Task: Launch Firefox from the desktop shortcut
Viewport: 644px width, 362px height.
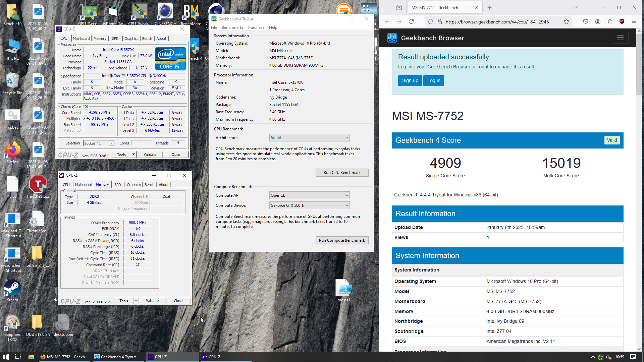Action: pos(12,153)
